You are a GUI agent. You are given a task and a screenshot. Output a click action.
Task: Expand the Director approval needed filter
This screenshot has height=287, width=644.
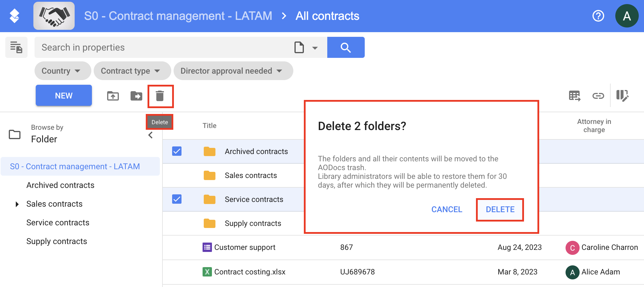pyautogui.click(x=232, y=71)
